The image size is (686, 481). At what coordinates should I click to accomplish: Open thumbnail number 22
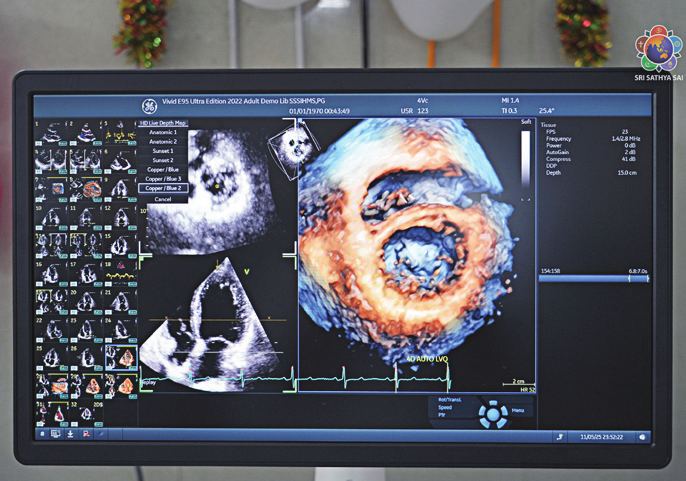point(51,330)
